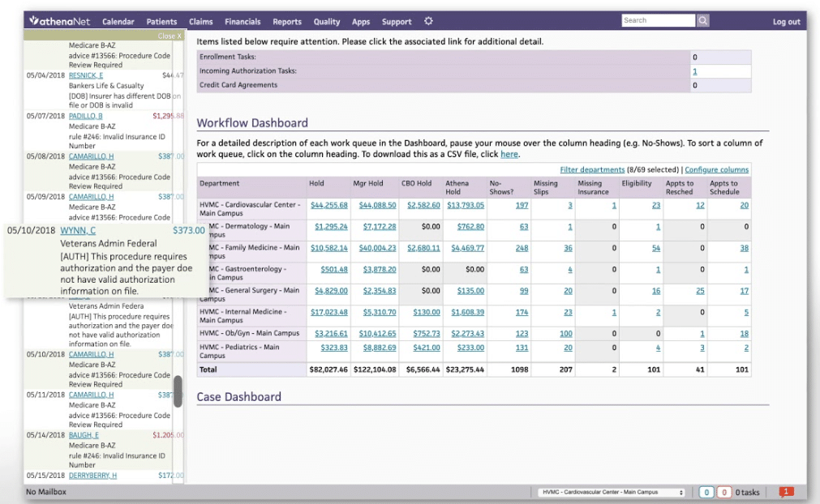Open the Apps menu
Viewport: 820px width, 504px height.
click(361, 21)
